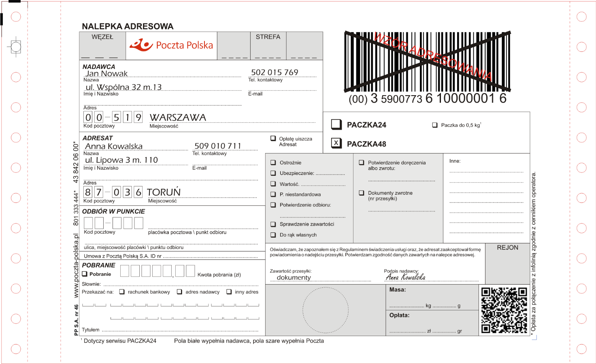Tick the Ostrożnie checkbox
The height and width of the screenshot is (364, 596).
(273, 163)
